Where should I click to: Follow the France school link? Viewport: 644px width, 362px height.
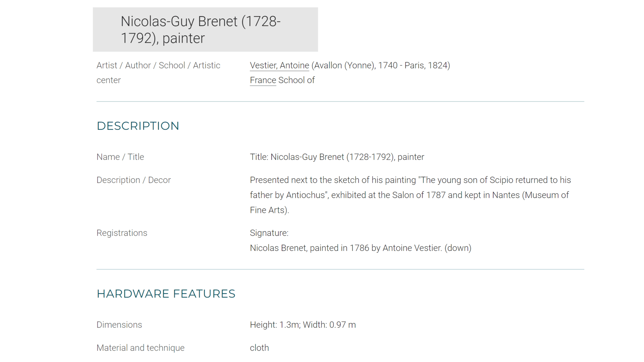(x=263, y=80)
